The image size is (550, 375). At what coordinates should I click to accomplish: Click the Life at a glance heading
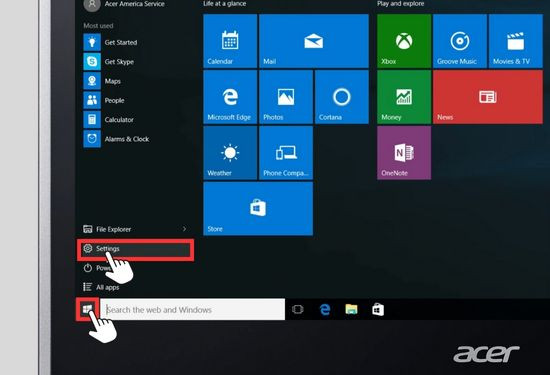[224, 4]
